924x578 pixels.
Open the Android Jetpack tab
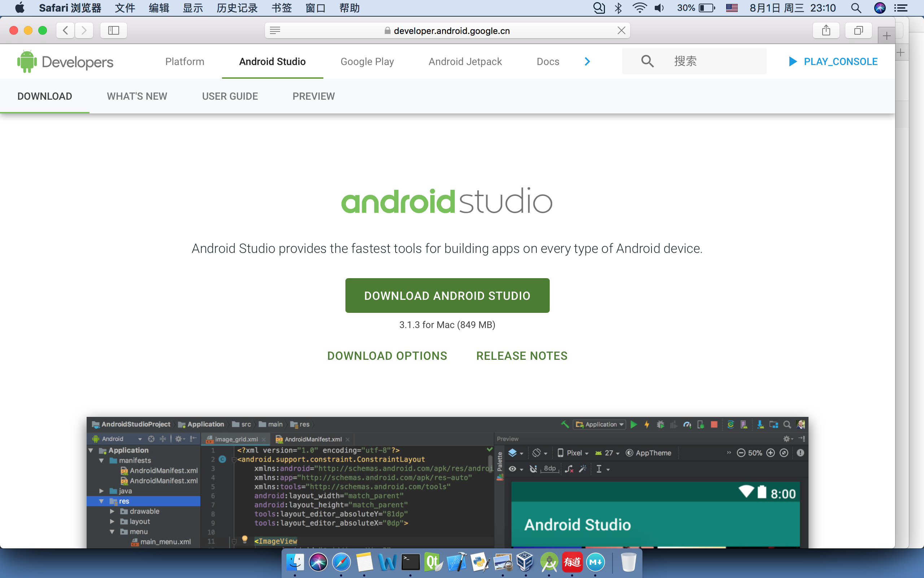coord(465,61)
